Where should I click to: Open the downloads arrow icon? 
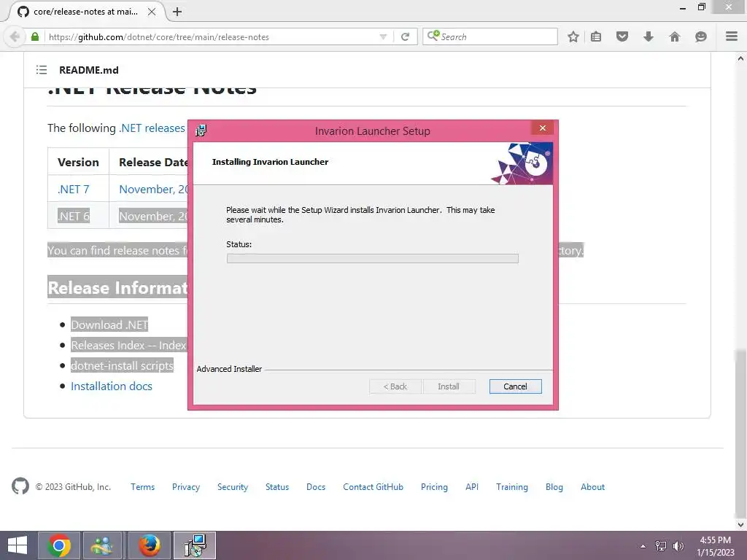[x=649, y=36]
